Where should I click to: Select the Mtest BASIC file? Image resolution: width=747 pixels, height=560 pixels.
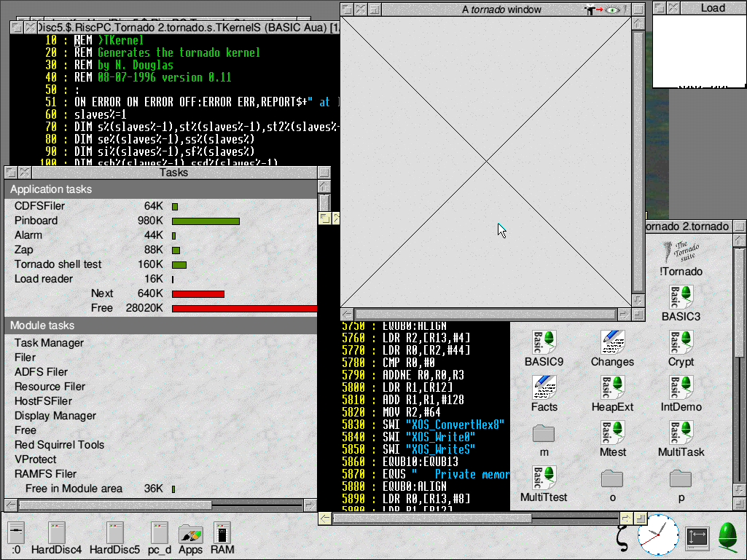click(x=612, y=433)
